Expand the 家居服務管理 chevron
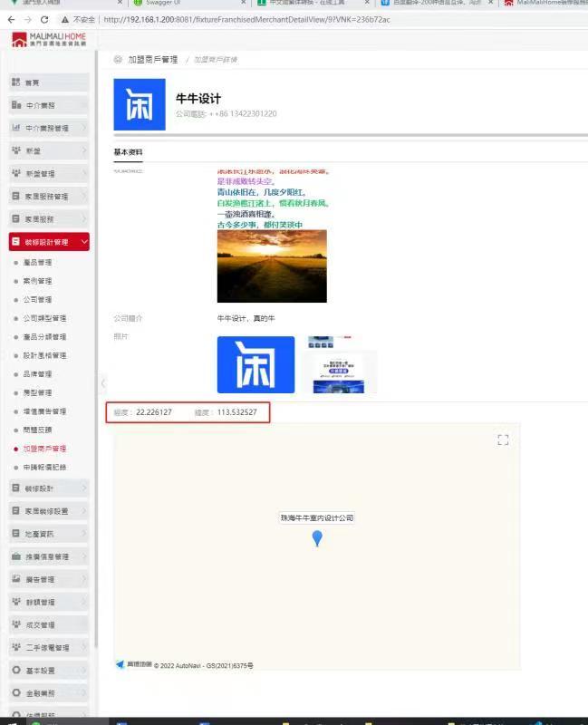Image resolution: width=588 pixels, height=725 pixels. coord(84,196)
